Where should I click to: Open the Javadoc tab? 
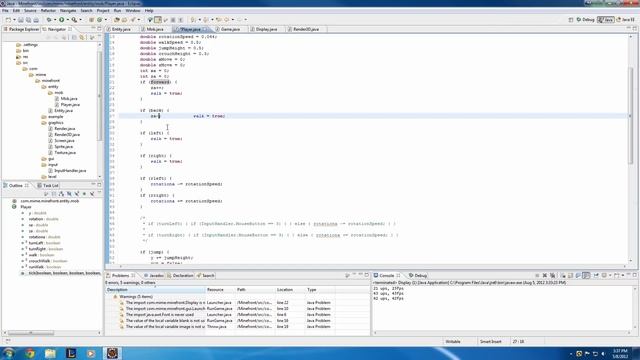(153, 276)
